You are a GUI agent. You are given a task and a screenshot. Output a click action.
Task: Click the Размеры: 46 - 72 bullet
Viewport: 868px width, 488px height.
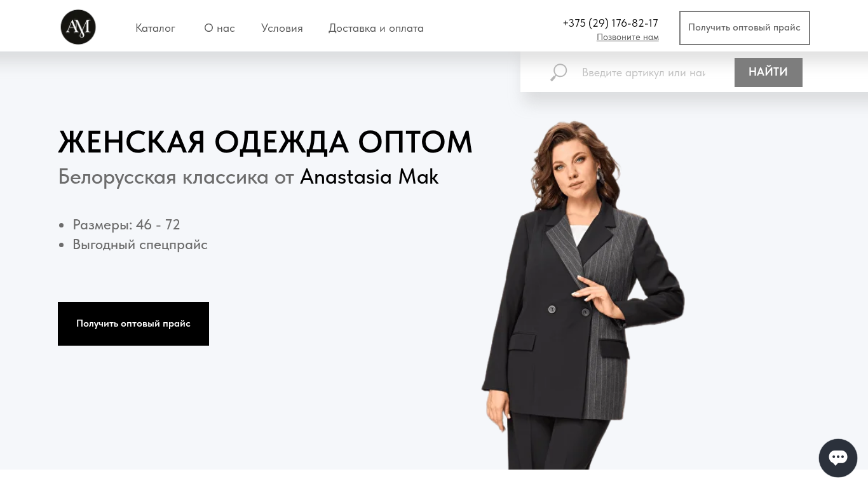126,225
